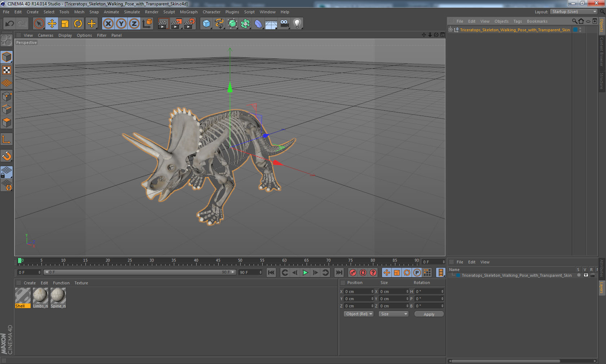Open the Object (Rel) dropdown
606x364 pixels.
(358, 314)
